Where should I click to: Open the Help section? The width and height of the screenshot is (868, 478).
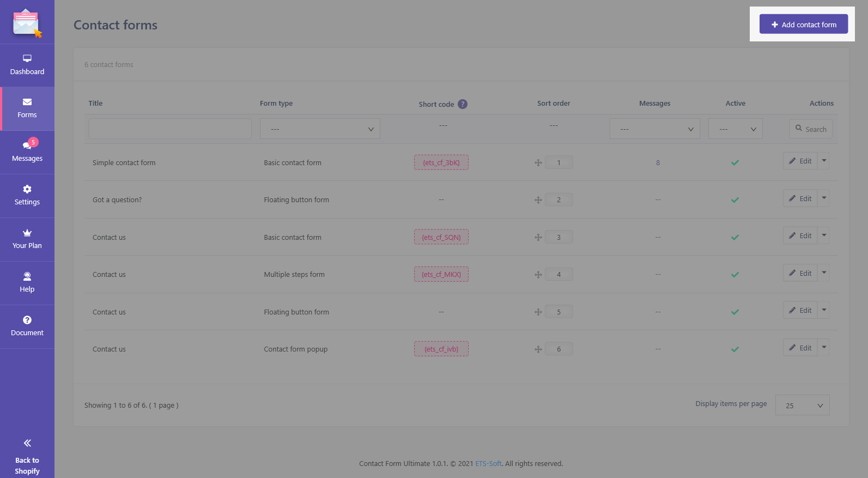[x=27, y=283]
